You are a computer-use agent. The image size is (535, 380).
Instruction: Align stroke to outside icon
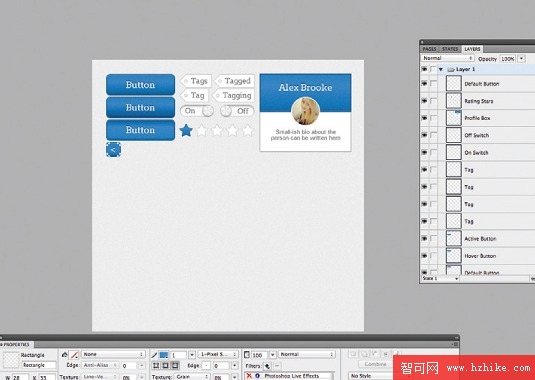tap(175, 366)
